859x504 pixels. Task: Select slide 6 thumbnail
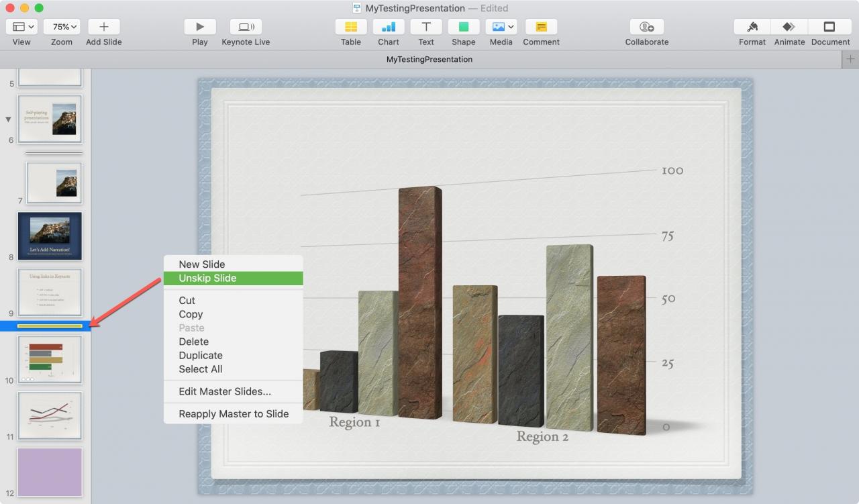[x=50, y=119]
